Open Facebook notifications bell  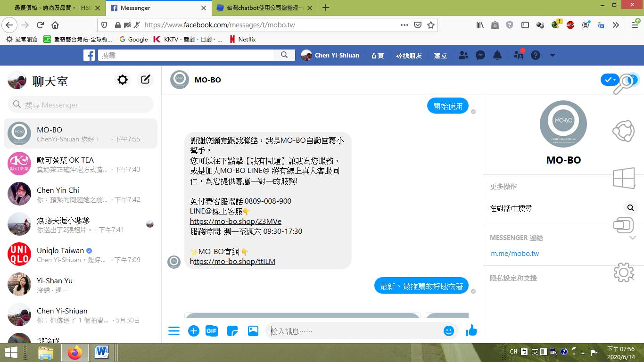coord(497,55)
